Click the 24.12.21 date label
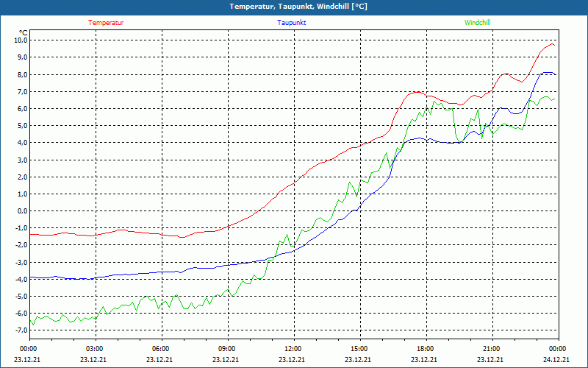The width and height of the screenshot is (588, 368). click(x=556, y=359)
